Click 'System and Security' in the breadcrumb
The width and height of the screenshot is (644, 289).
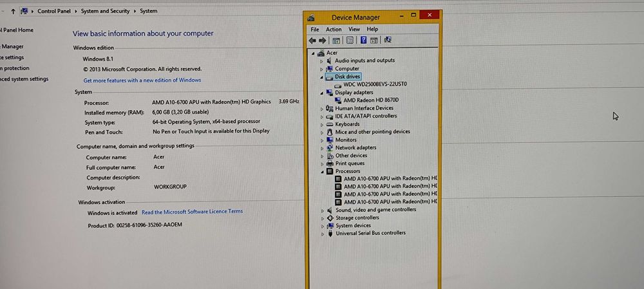(x=105, y=11)
